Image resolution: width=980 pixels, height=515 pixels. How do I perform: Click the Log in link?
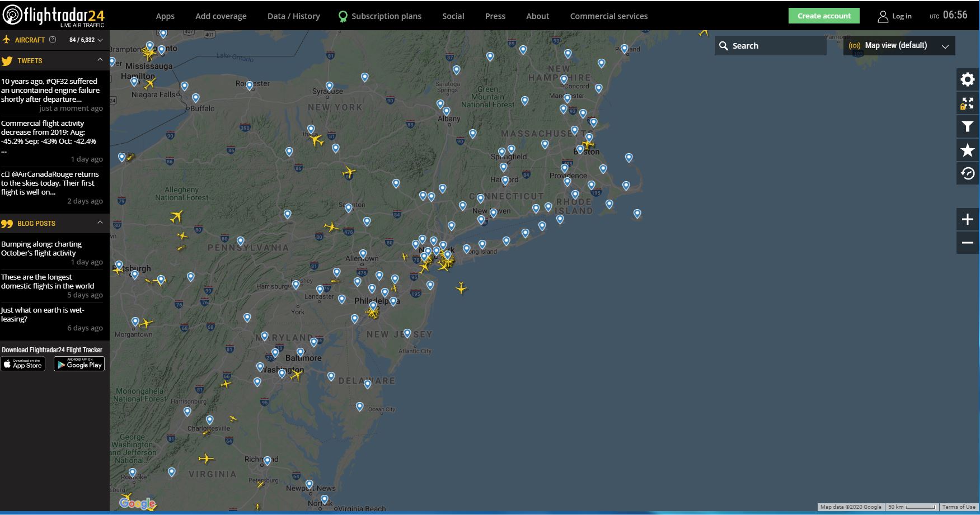pos(902,16)
